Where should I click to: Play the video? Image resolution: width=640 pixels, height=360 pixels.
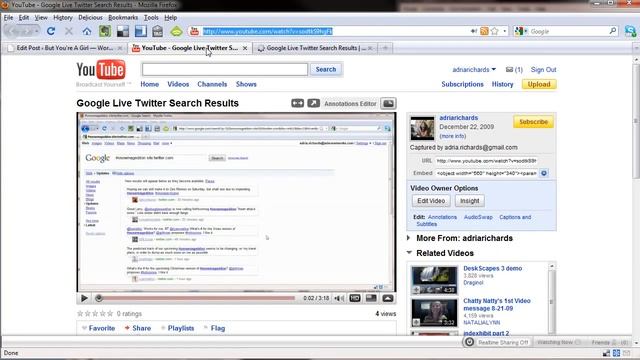click(84, 298)
